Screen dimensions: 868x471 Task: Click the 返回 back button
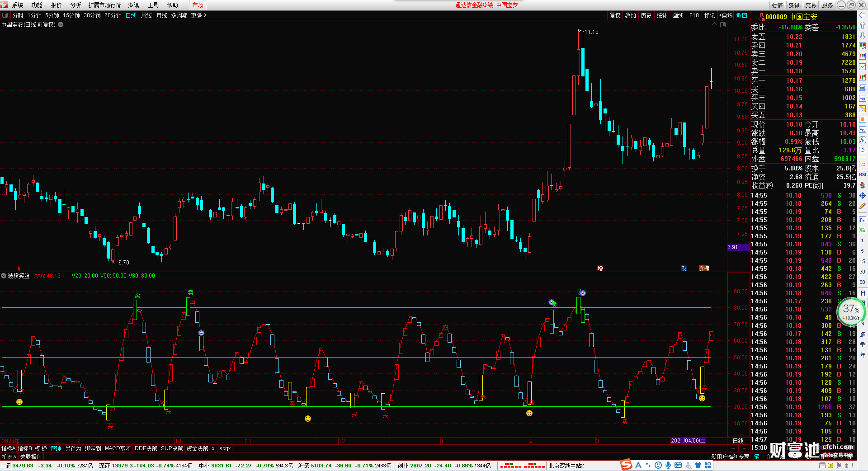click(742, 15)
